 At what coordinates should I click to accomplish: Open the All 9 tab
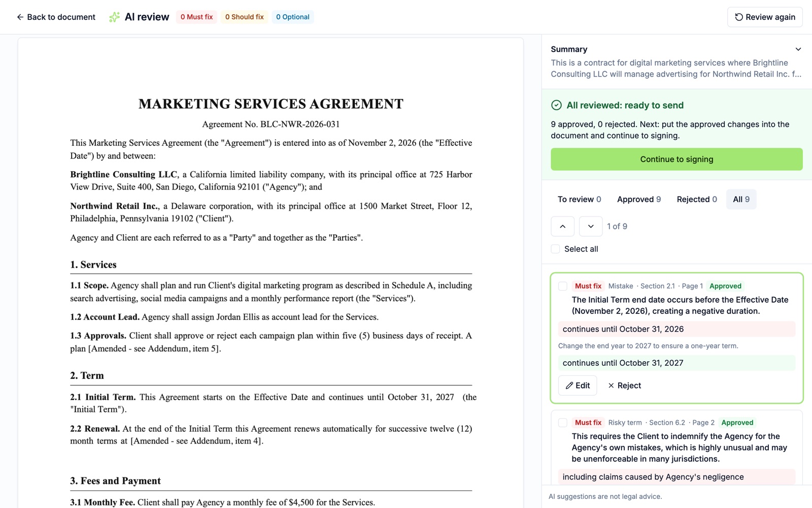point(741,199)
